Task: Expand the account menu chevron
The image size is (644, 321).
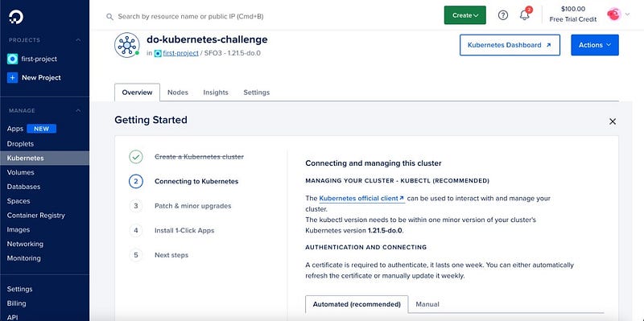Action: point(627,14)
